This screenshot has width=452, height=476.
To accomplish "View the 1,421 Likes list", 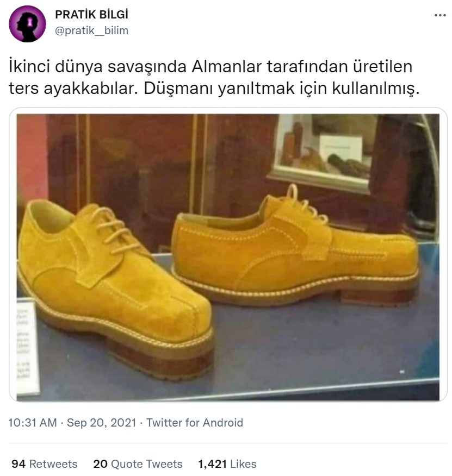I will tap(227, 464).
